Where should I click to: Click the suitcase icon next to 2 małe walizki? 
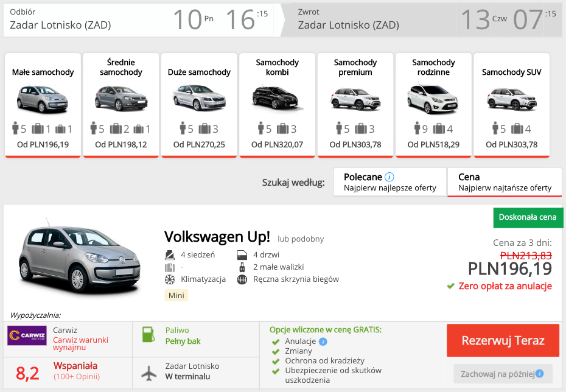click(242, 267)
